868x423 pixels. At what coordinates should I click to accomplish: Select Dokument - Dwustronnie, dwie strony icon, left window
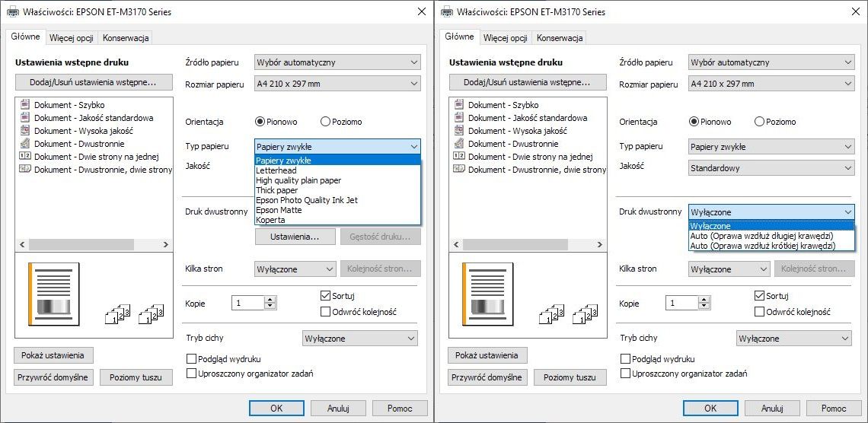(25, 169)
